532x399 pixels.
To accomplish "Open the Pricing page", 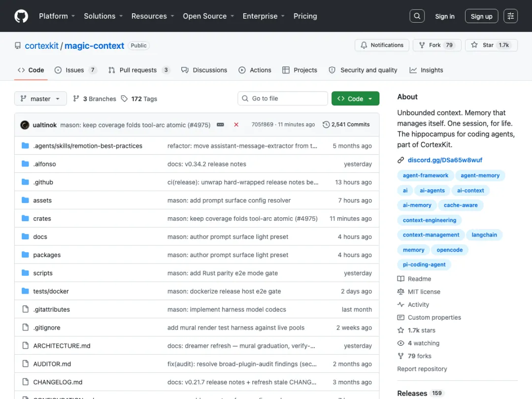I will click(x=305, y=16).
